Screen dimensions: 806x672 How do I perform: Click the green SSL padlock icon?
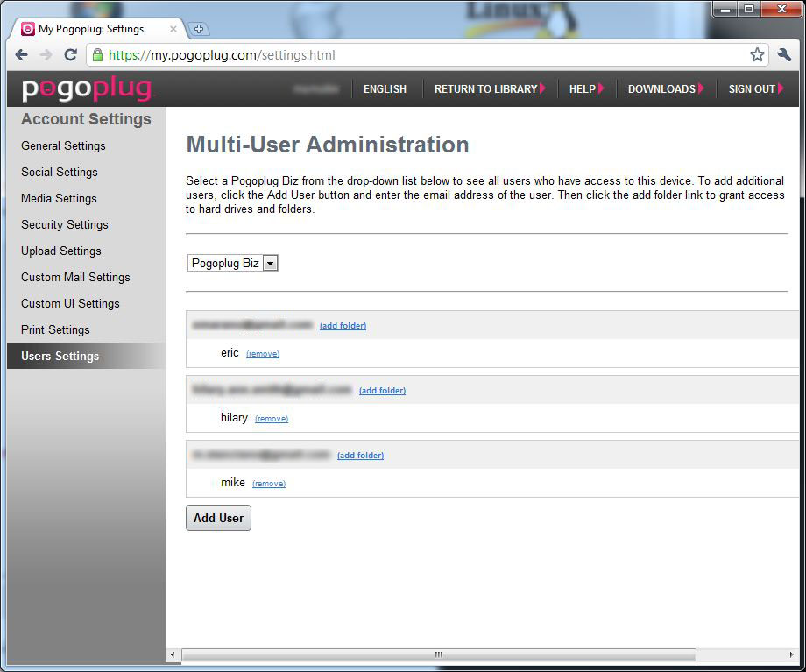coord(97,54)
